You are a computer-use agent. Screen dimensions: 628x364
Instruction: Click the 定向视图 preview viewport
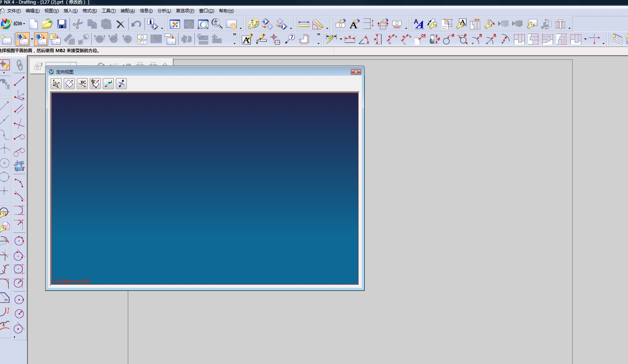pos(205,189)
